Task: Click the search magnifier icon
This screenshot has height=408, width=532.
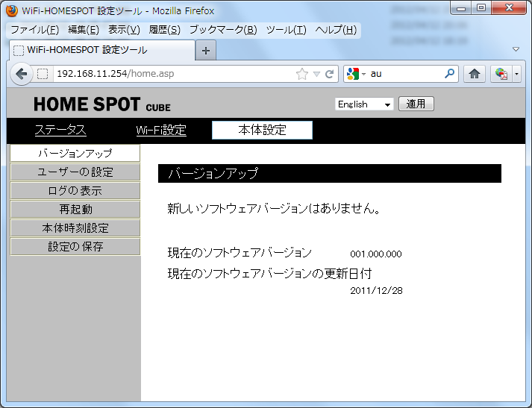Action: 449,73
